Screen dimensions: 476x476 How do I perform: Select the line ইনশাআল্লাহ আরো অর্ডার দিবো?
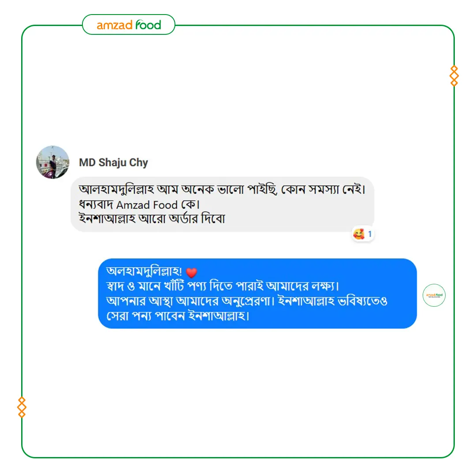(152, 219)
